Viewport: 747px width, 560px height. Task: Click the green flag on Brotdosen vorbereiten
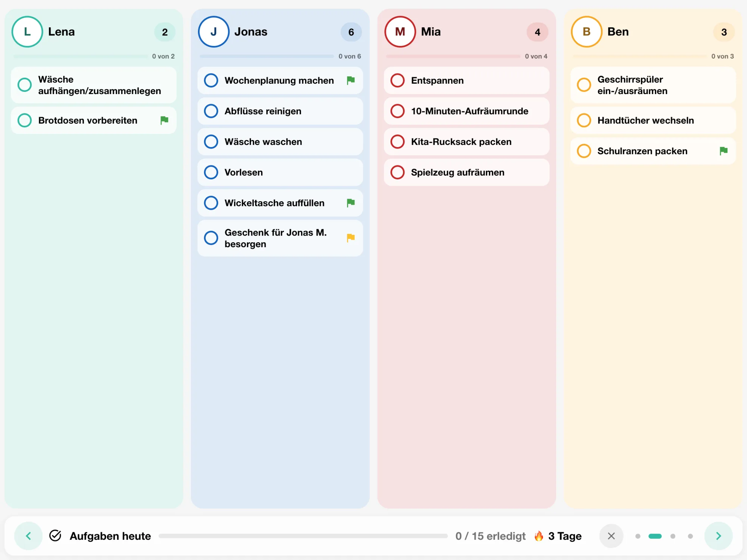click(x=164, y=120)
